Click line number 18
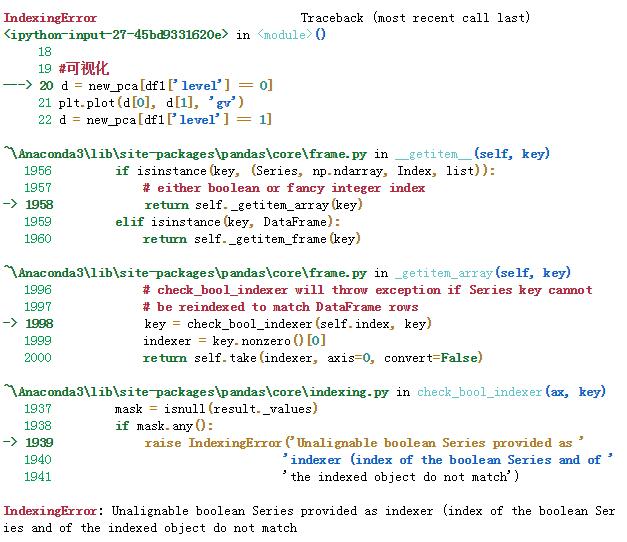 pyautogui.click(x=45, y=52)
